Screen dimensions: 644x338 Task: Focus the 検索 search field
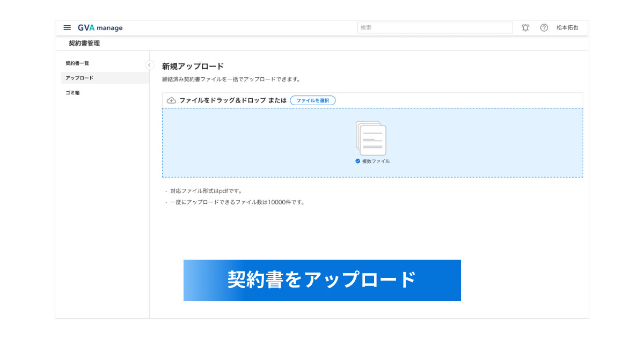[435, 28]
